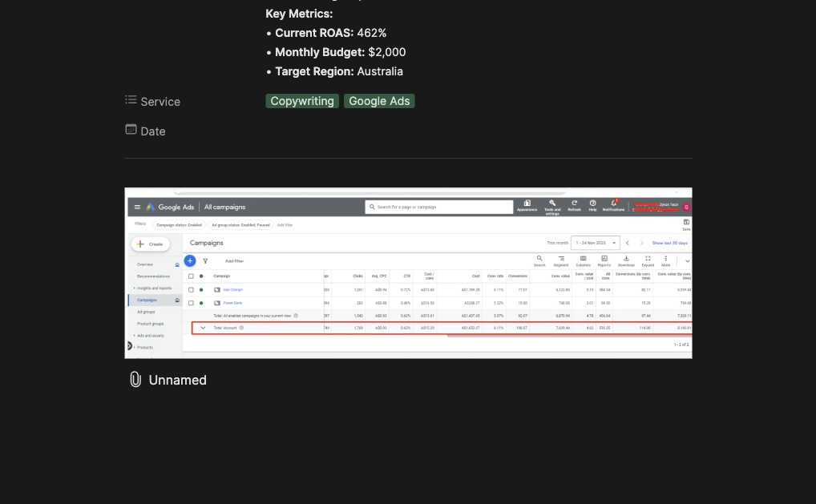Click the hamburger menu in Google Ads header
This screenshot has width=816, height=504.
point(137,207)
